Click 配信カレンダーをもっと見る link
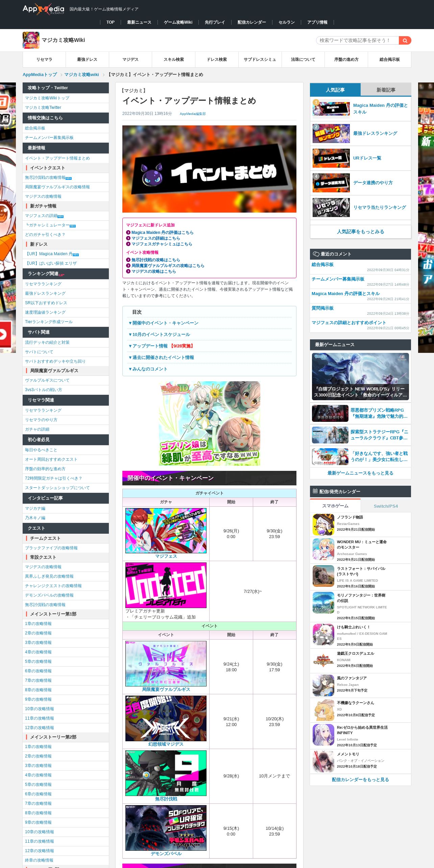 click(x=360, y=780)
